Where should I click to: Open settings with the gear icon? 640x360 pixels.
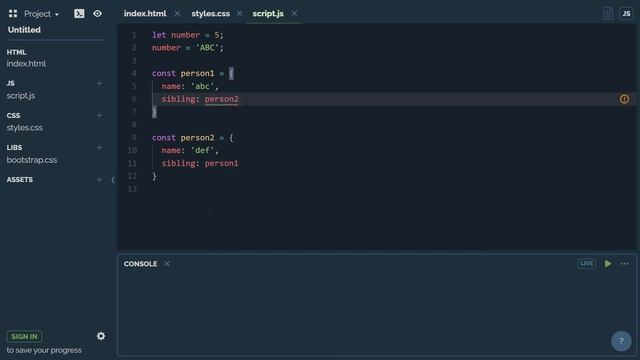[x=101, y=336]
